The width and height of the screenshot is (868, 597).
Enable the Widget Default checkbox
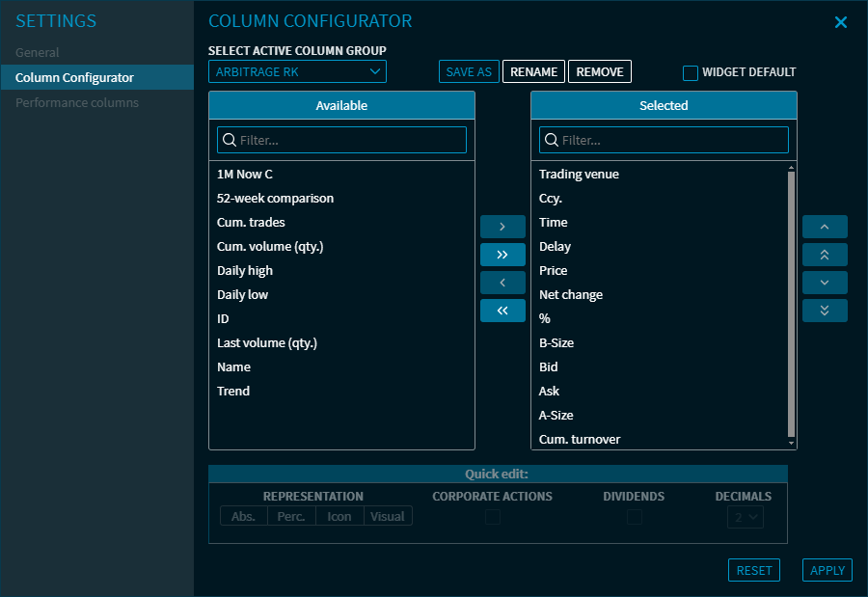point(691,72)
